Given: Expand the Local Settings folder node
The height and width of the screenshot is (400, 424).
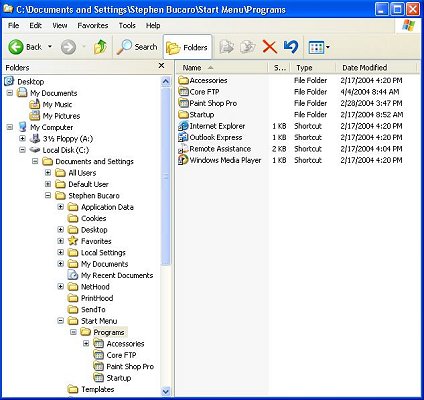Looking at the screenshot, I should pos(61,252).
